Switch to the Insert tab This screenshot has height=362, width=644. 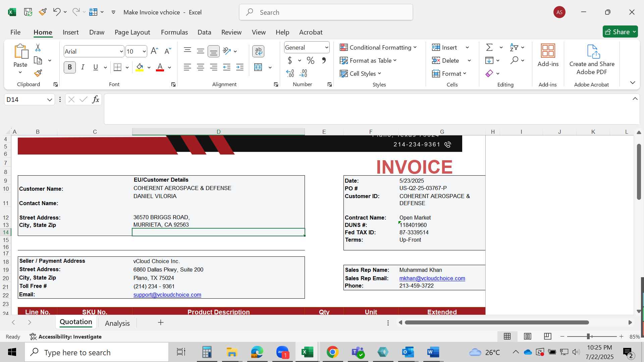point(71,32)
